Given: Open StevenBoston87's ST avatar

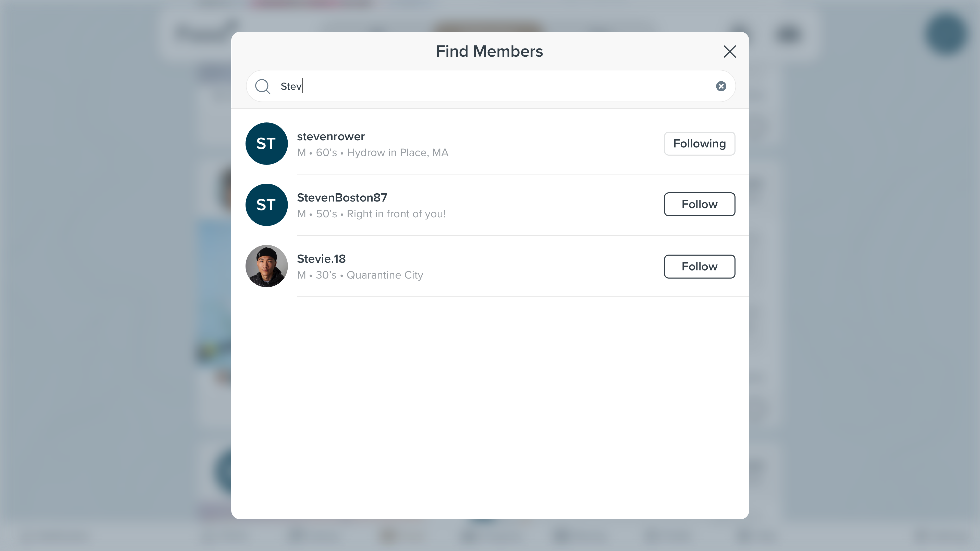Looking at the screenshot, I should (266, 205).
